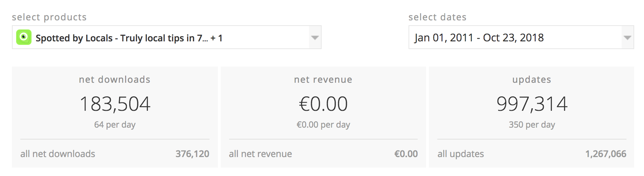Image resolution: width=644 pixels, height=176 pixels.
Task: Open the all updates link
Action: coord(461,154)
